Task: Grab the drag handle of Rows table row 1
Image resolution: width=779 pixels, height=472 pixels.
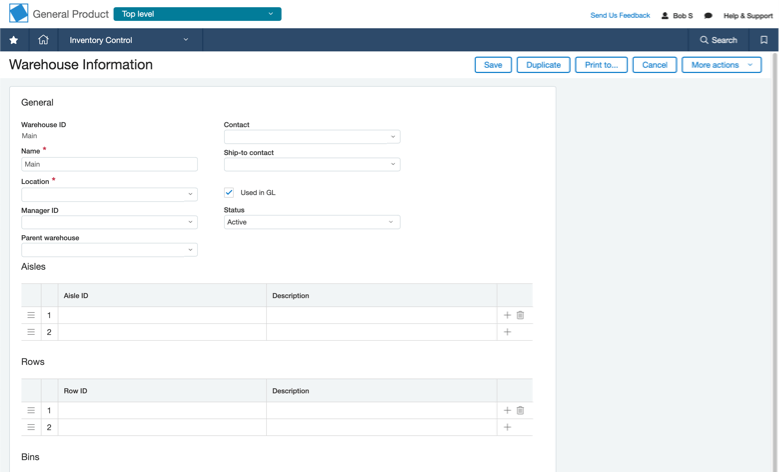Action: pyautogui.click(x=31, y=410)
